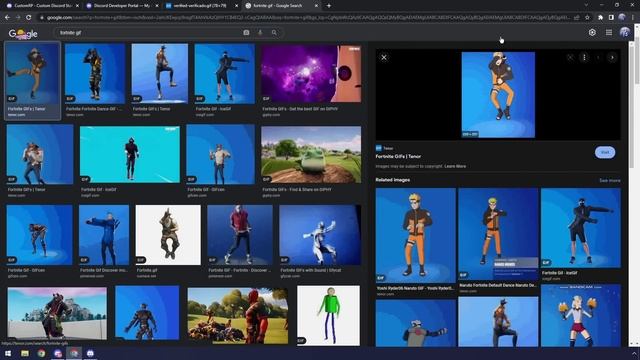Screen dimensions: 640x360
Task: Switch to the Discord Developer Portal tab
Action: pyautogui.click(x=122, y=6)
